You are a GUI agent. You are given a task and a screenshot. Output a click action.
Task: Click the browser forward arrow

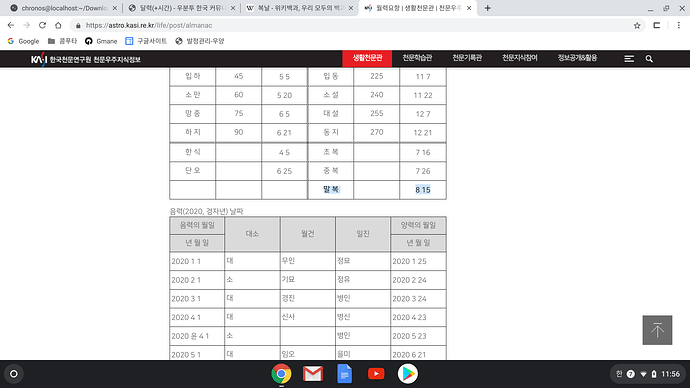coord(26,26)
